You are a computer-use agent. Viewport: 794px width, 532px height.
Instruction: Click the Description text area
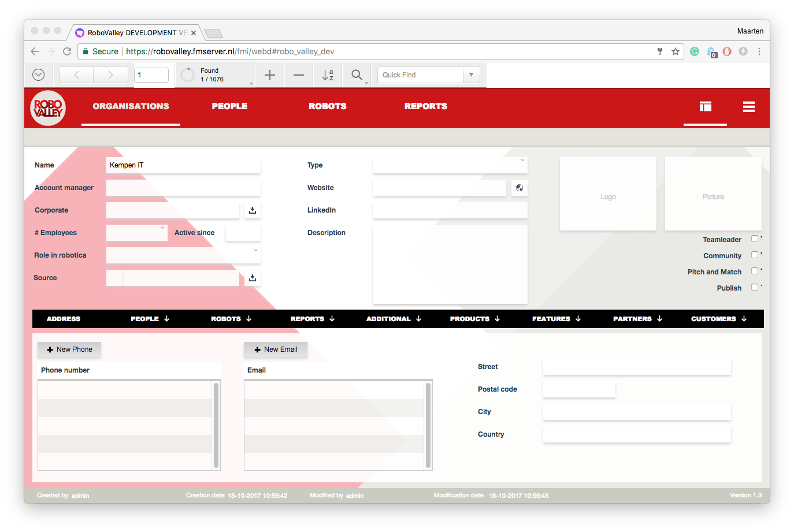(450, 264)
